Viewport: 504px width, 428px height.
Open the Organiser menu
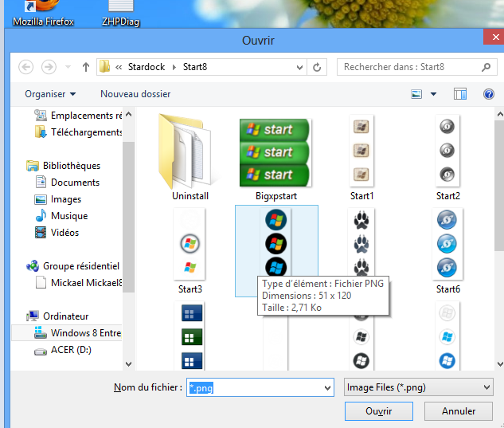(x=50, y=94)
